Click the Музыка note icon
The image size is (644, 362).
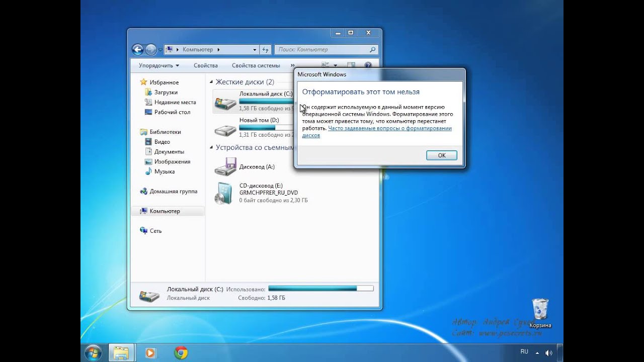[x=148, y=171]
